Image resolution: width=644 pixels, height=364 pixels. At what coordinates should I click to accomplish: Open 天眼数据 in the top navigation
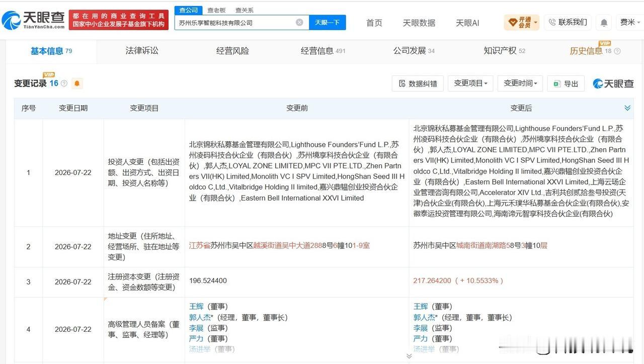click(419, 23)
